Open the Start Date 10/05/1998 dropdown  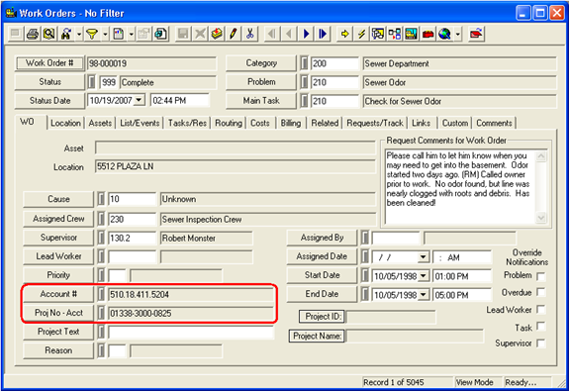click(x=424, y=276)
